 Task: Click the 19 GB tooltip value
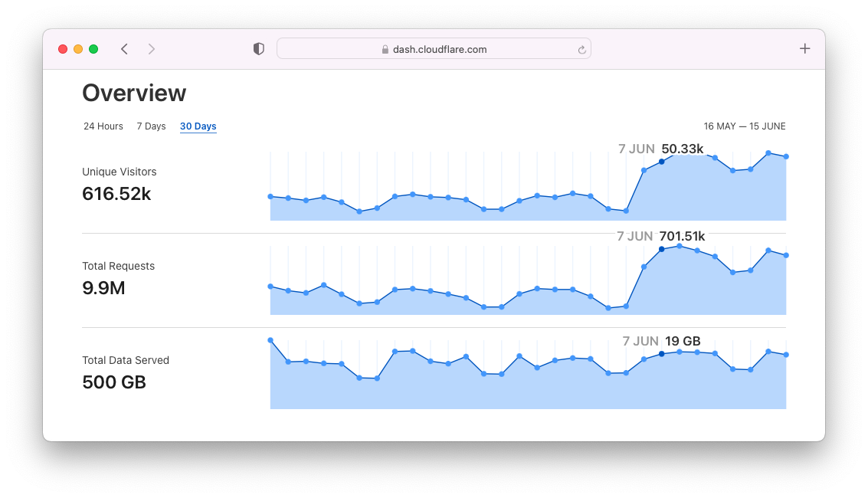(683, 341)
